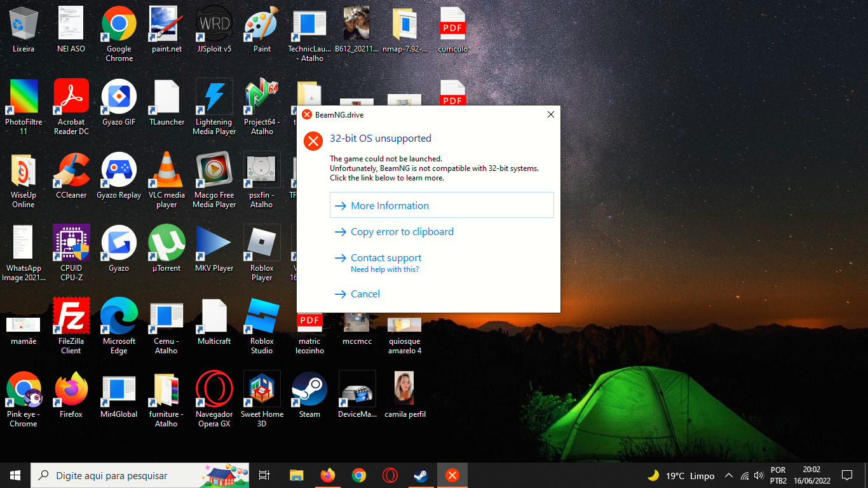Select the NEI ASO document icon
The width and height of the screenshot is (868, 488).
71,24
